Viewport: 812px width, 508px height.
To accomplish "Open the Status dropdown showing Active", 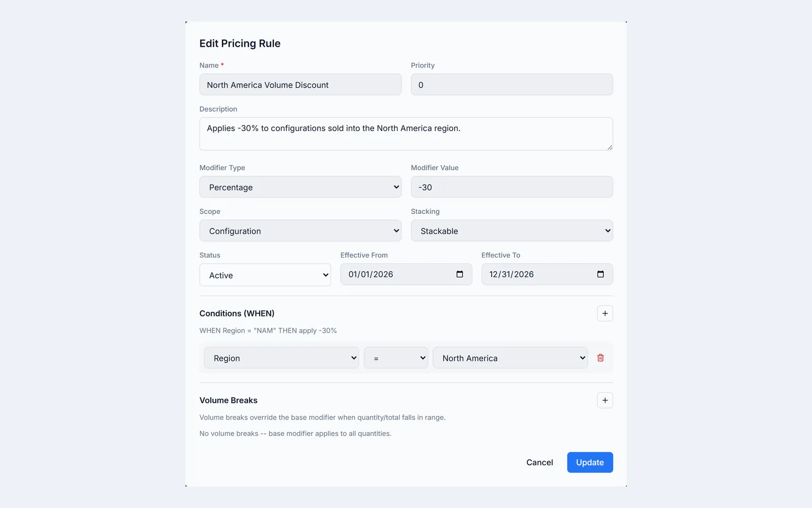I will pos(265,275).
